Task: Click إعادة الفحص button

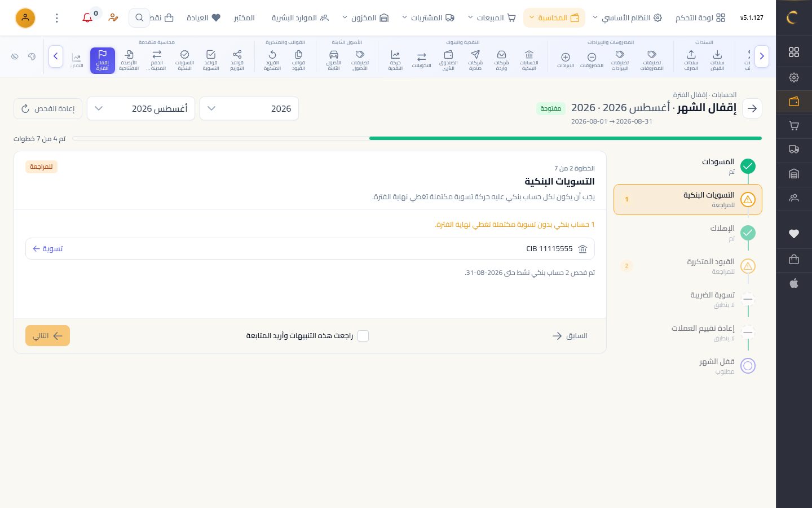Action: pos(48,108)
